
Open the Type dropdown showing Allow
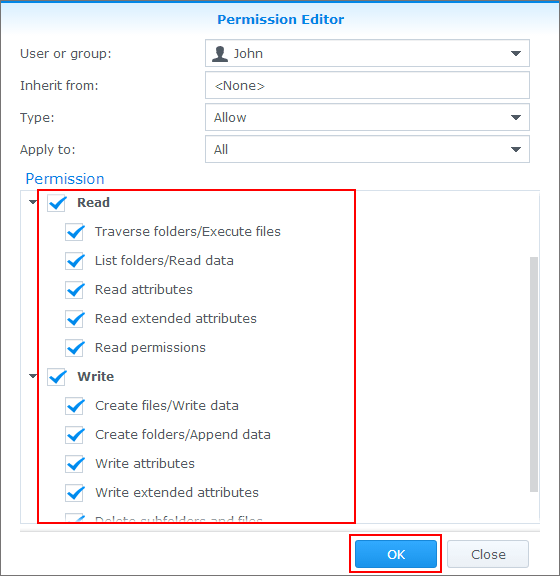click(367, 117)
